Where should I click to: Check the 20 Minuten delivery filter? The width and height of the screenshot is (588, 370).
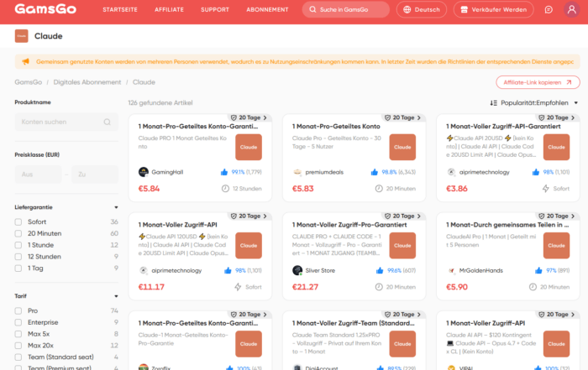tap(18, 234)
